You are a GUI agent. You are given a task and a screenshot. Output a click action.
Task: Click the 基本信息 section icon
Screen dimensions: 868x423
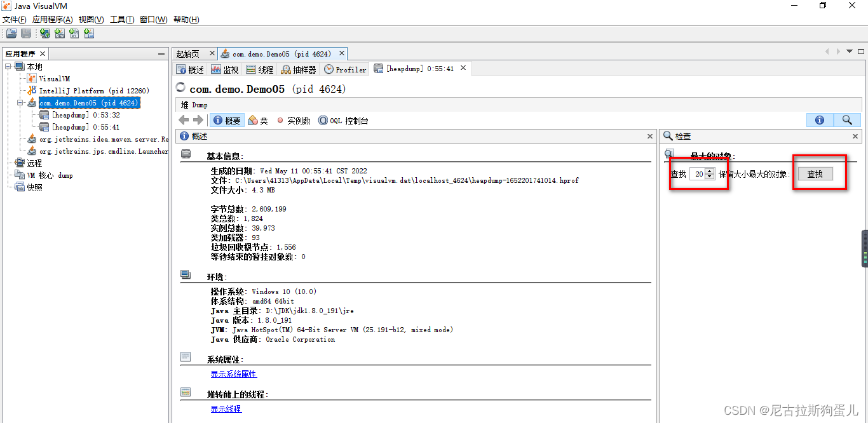186,154
